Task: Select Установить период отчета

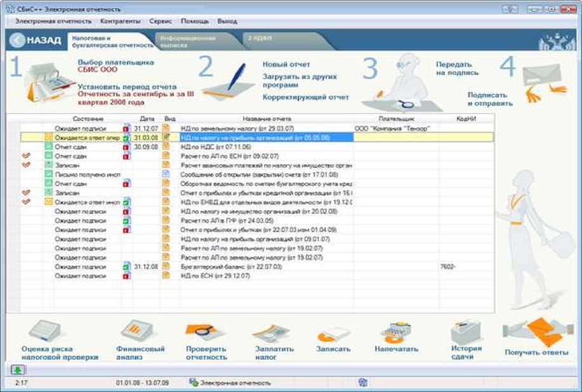Action: [127, 86]
